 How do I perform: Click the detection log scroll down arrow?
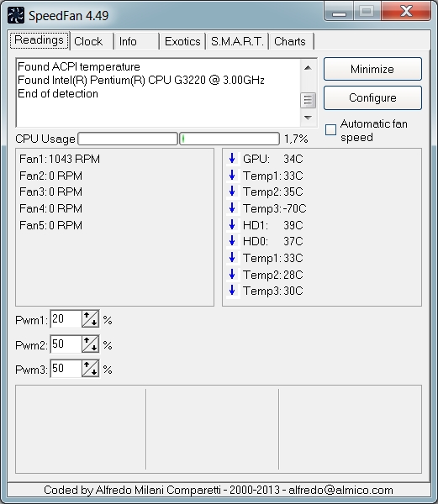point(308,118)
